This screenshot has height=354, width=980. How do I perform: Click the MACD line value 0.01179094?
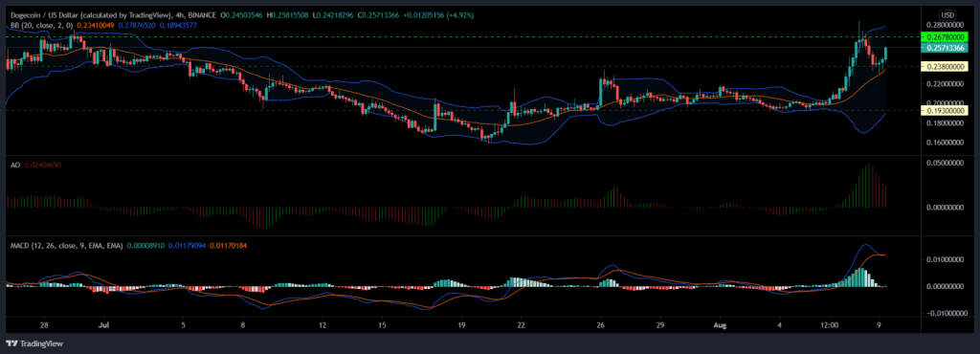click(187, 246)
